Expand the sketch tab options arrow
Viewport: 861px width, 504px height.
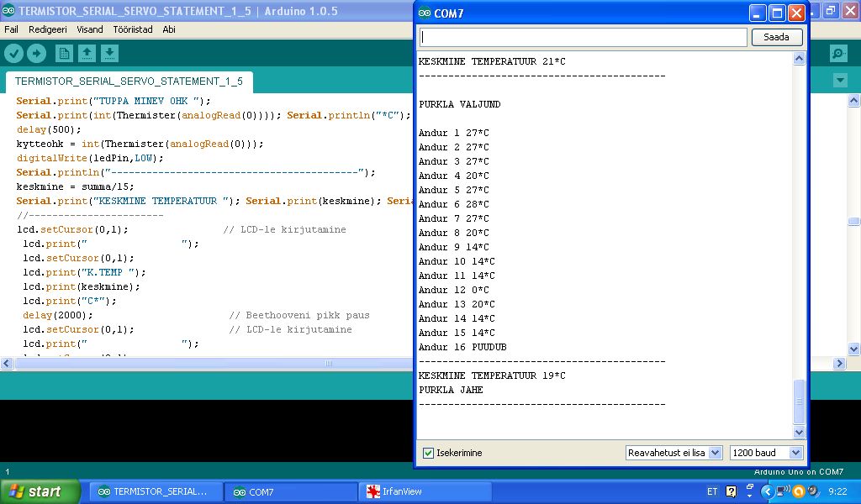(839, 81)
